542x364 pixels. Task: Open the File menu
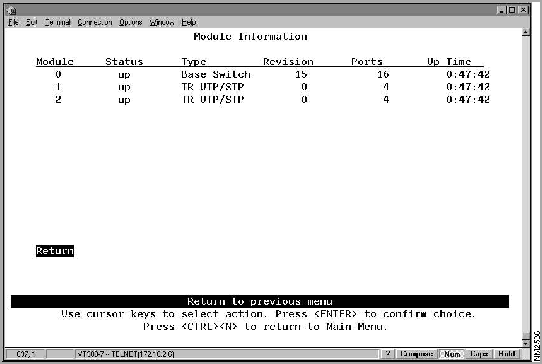pyautogui.click(x=13, y=22)
